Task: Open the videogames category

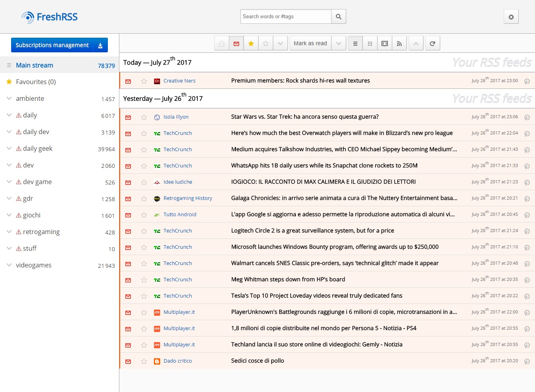Action: point(34,265)
